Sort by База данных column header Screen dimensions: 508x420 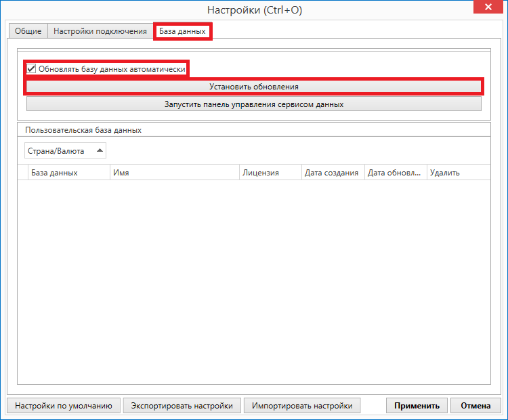[69, 173]
